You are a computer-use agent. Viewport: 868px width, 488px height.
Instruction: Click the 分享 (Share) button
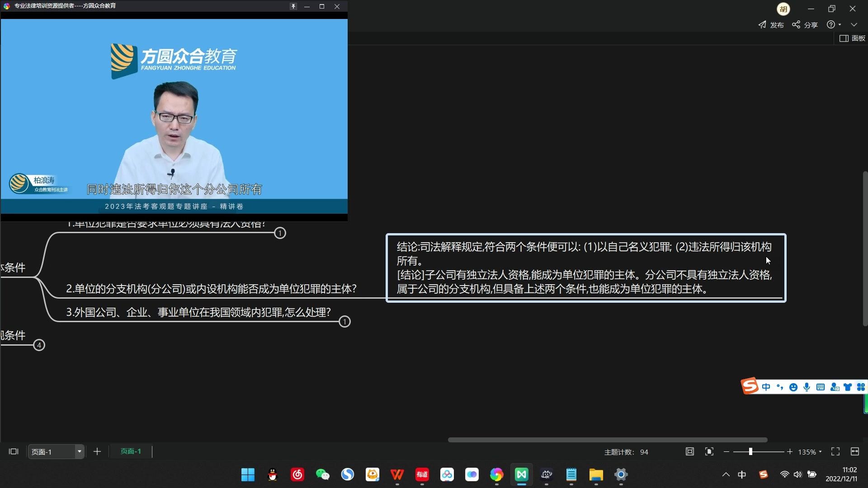click(x=806, y=25)
